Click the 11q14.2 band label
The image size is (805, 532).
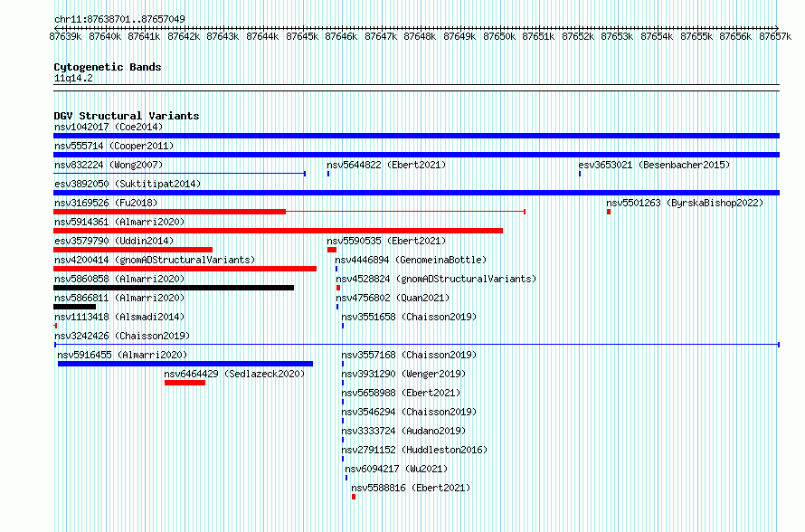pyautogui.click(x=73, y=78)
